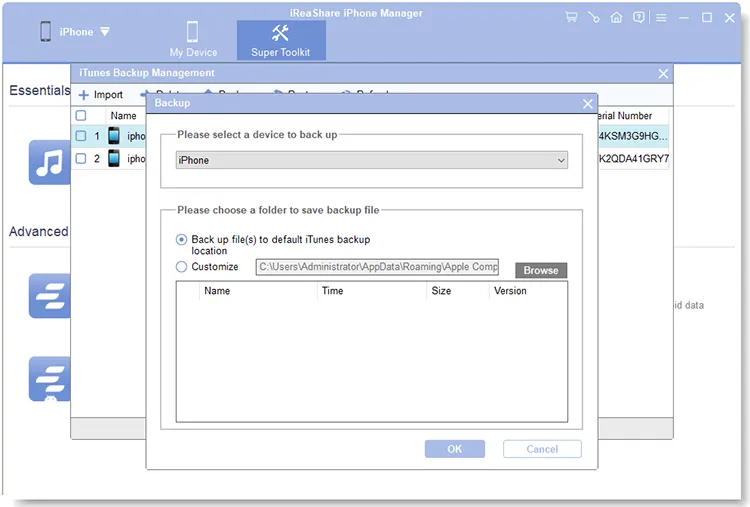
Task: Sort by Version column in backup list
Action: tap(528, 291)
